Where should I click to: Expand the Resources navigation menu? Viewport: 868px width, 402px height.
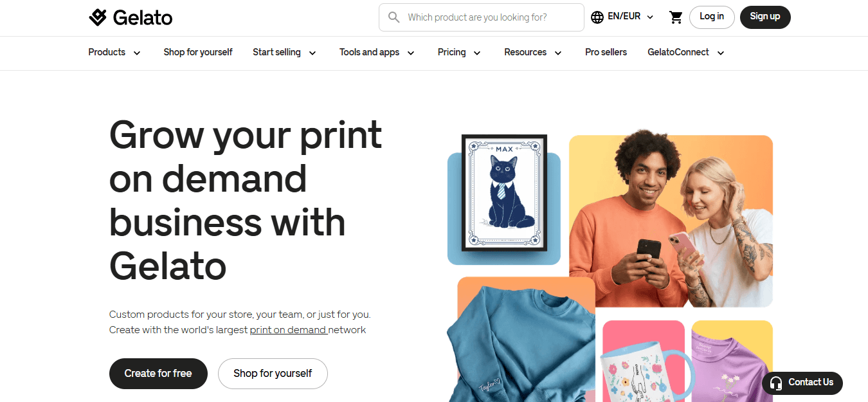click(x=533, y=53)
